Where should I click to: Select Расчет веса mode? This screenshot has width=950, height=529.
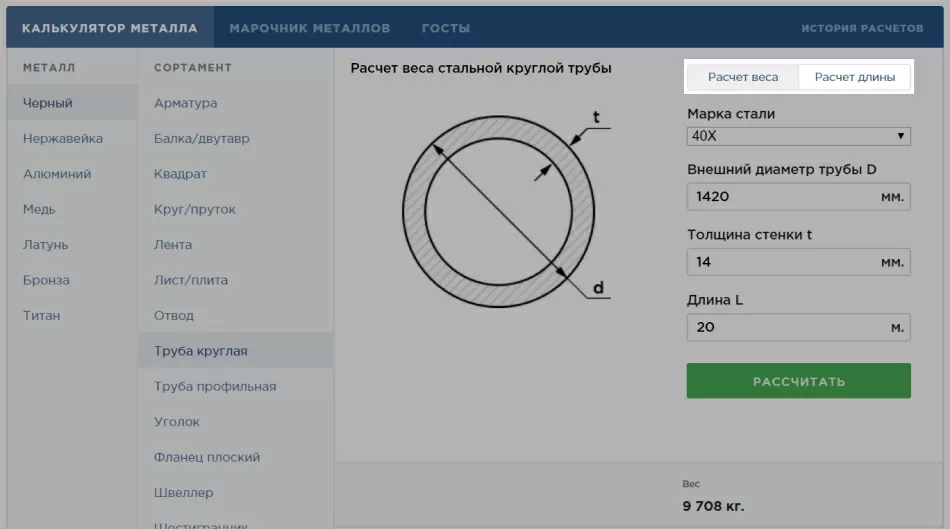(x=743, y=77)
